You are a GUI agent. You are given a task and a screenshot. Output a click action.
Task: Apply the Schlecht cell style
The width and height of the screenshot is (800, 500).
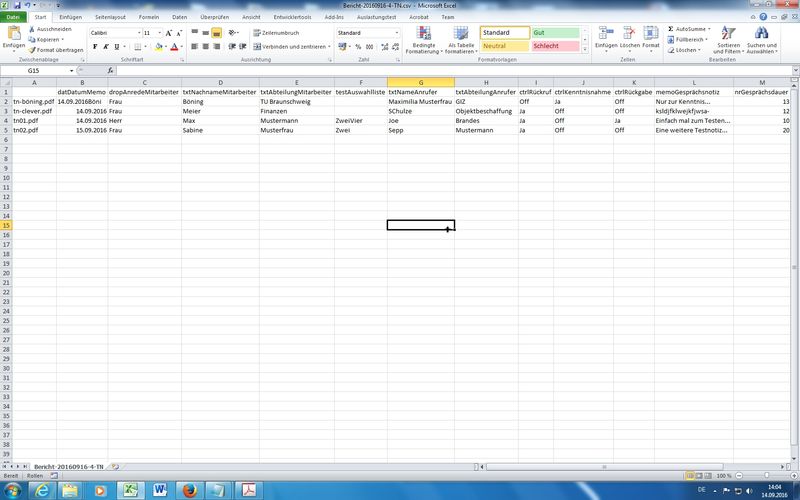[x=553, y=46]
